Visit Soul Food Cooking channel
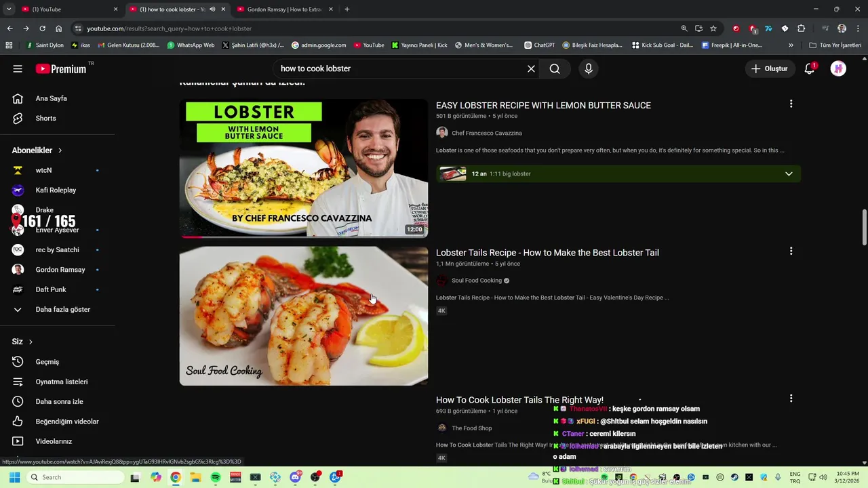 tap(477, 281)
